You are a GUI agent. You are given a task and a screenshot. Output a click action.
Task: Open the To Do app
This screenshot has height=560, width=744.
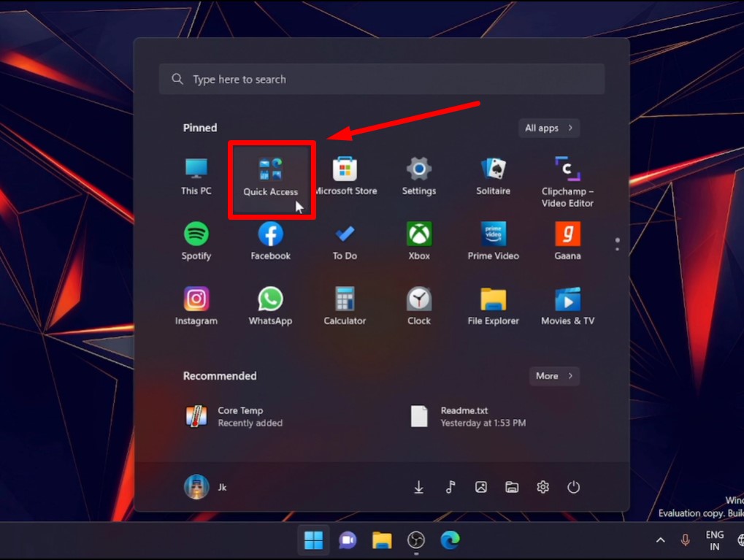[345, 242]
